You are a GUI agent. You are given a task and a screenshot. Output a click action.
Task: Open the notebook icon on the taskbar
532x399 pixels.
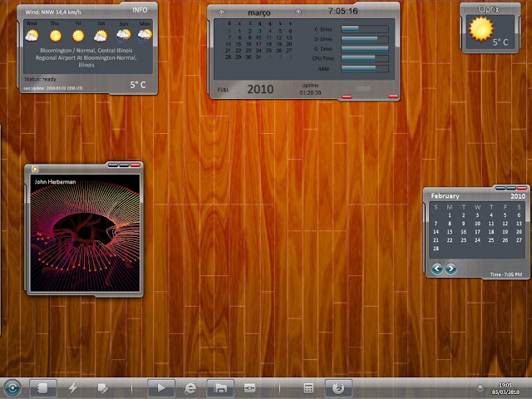point(42,387)
